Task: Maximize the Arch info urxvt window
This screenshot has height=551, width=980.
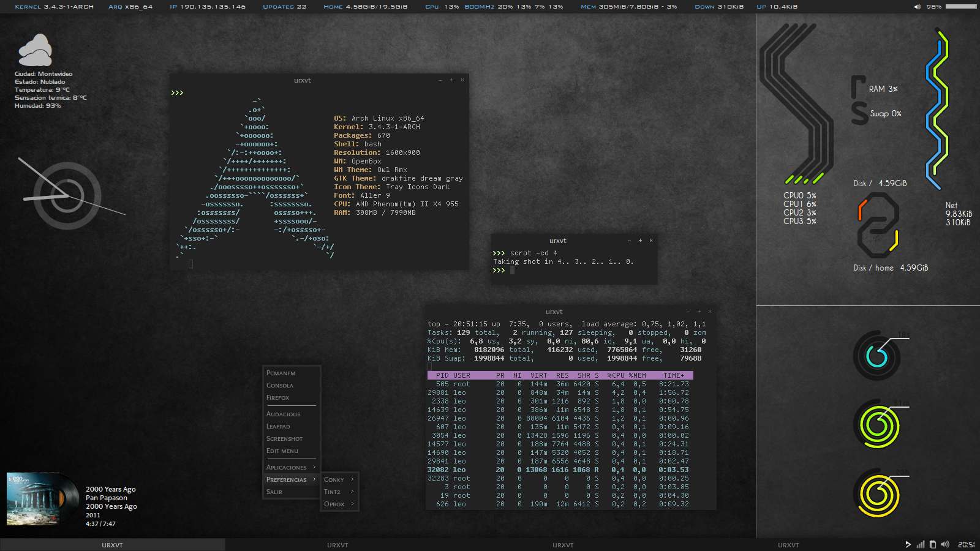Action: click(451, 80)
